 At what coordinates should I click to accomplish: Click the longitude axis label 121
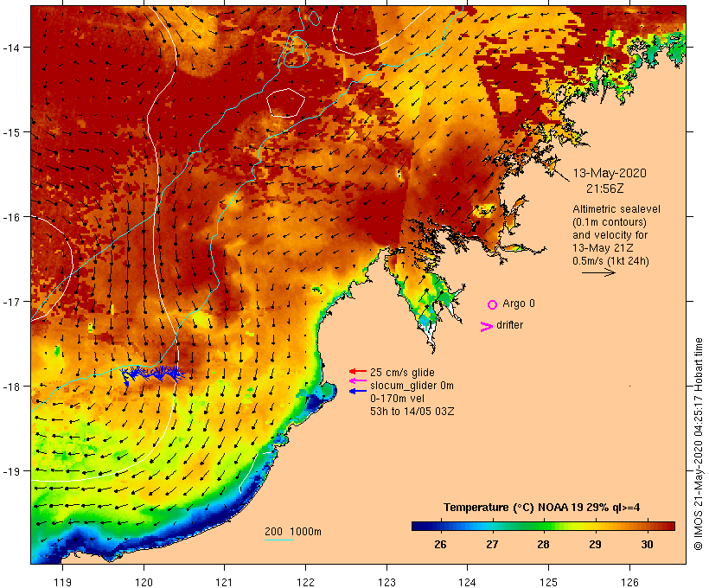225,582
